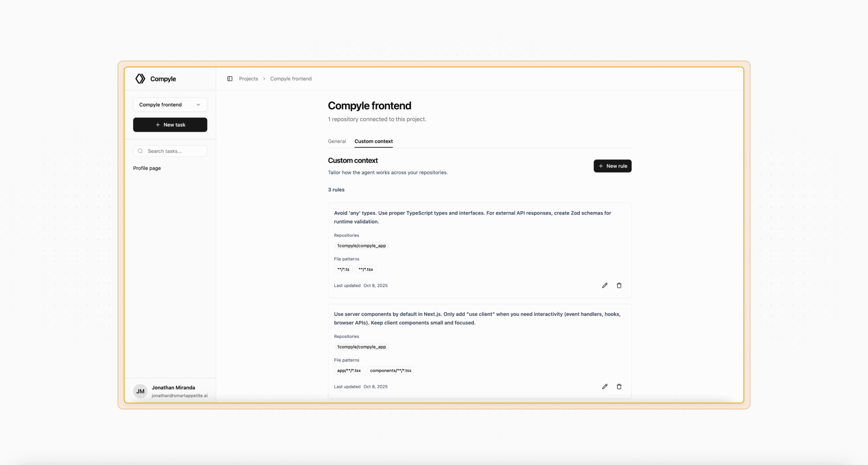Toggle the sidebar panel icon
The width and height of the screenshot is (868, 465).
pos(230,79)
